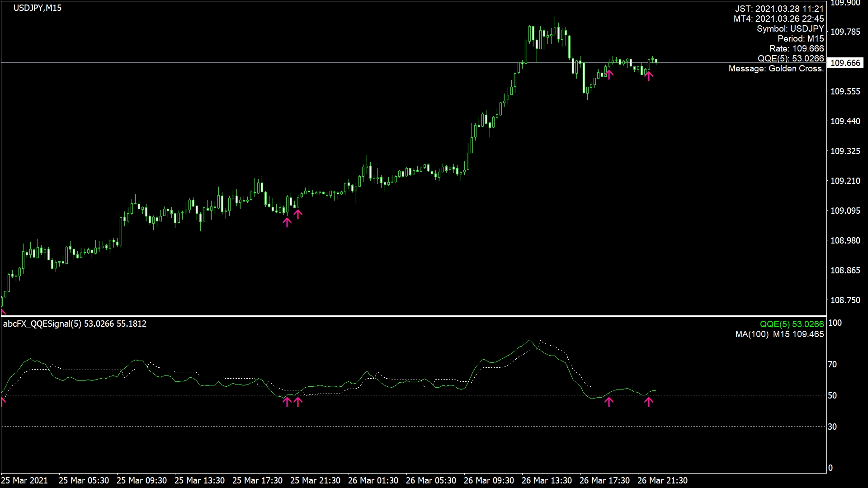Select the MA(100) M15 109.465 label
Viewport: 868px width, 488px height.
779,334
